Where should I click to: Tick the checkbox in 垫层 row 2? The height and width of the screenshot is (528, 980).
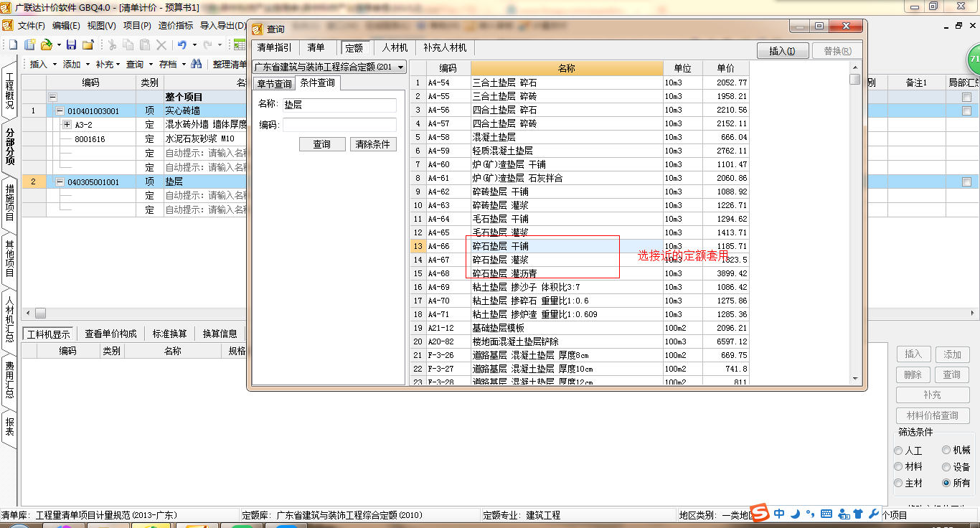click(967, 182)
